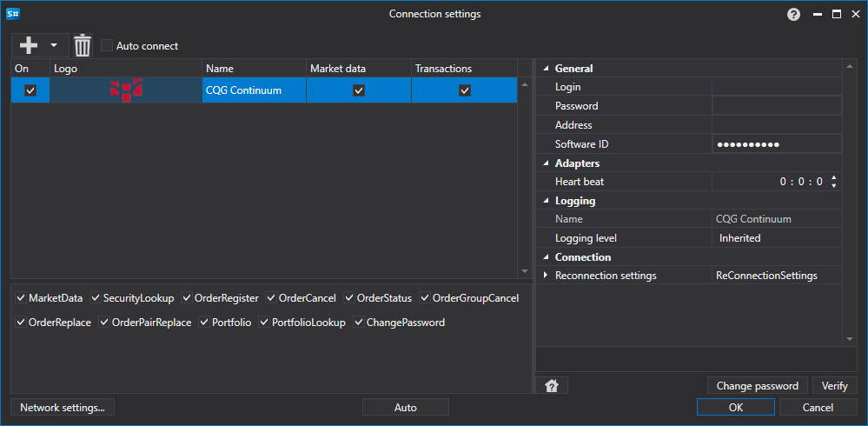
Task: Toggle the On checkbox for CQG Continuum
Action: [30, 90]
